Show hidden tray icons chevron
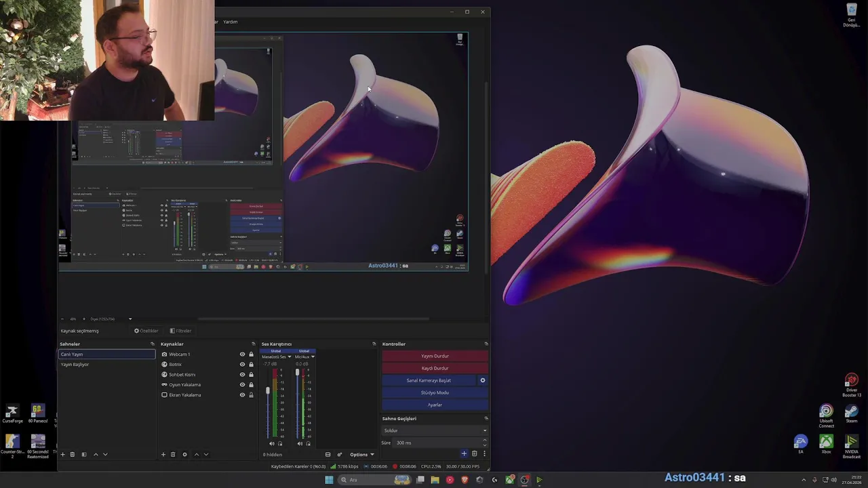Image resolution: width=868 pixels, height=488 pixels. click(x=804, y=480)
